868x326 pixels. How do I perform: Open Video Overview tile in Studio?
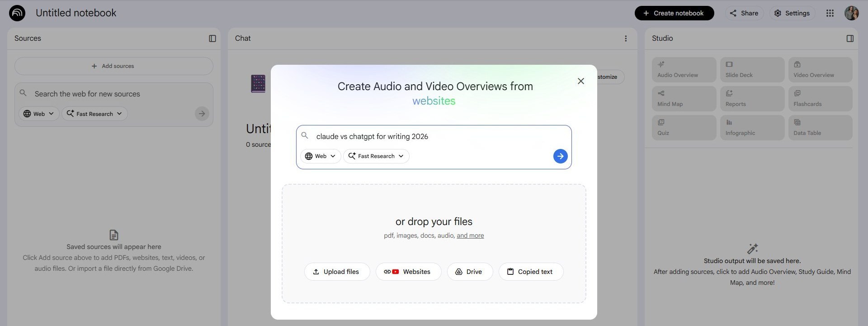[821, 70]
